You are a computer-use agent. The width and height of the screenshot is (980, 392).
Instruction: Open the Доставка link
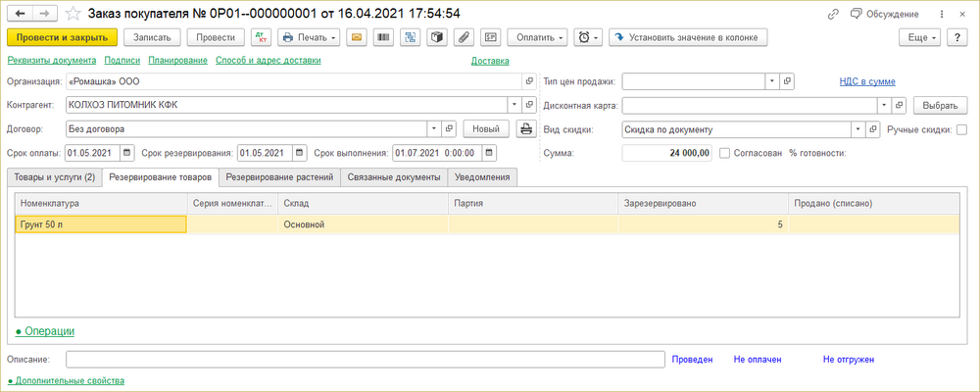490,61
